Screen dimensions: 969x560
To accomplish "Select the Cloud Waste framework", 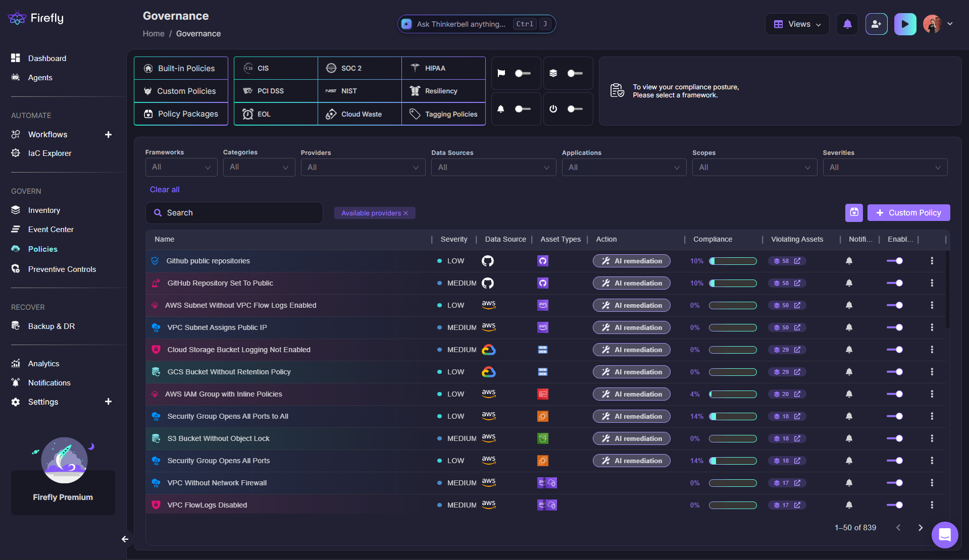I will coord(360,114).
